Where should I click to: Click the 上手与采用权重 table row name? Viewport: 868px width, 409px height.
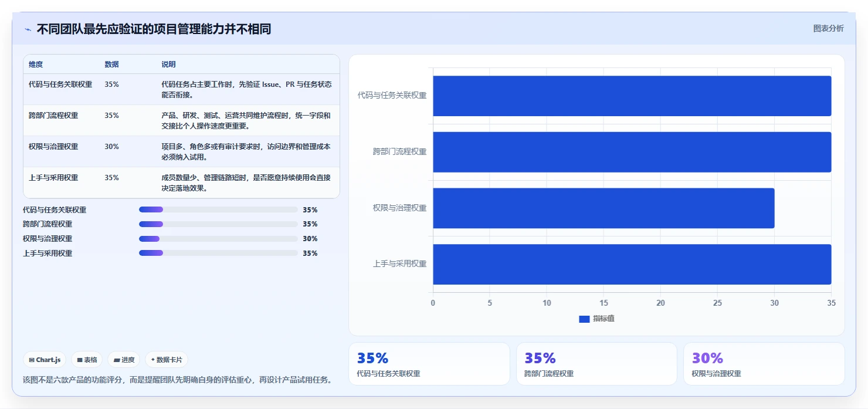click(53, 178)
